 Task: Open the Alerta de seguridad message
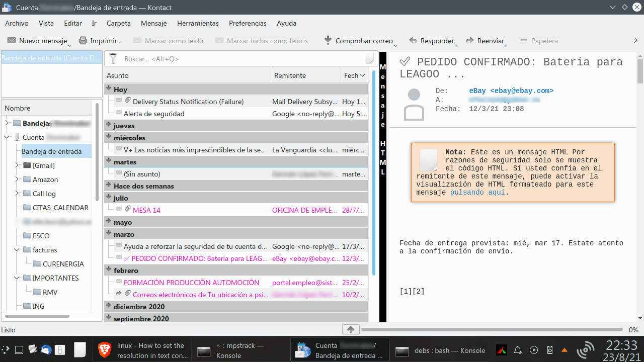tap(236, 114)
